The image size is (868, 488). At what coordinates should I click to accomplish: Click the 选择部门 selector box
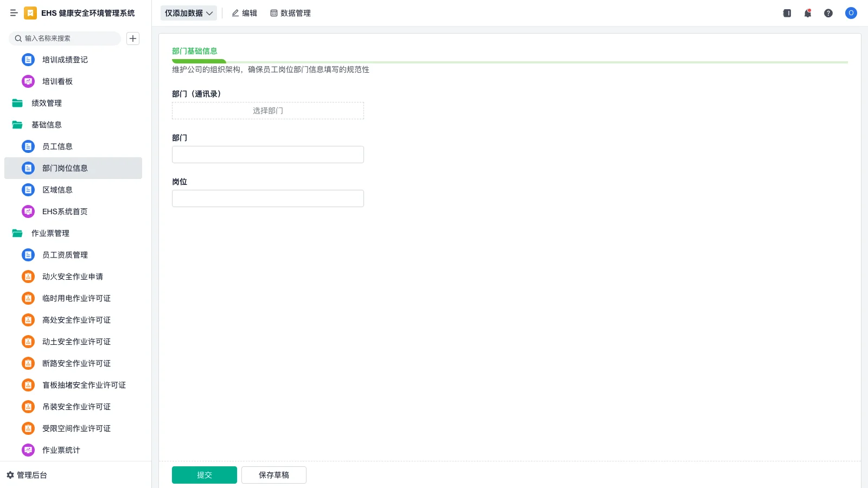pos(268,111)
